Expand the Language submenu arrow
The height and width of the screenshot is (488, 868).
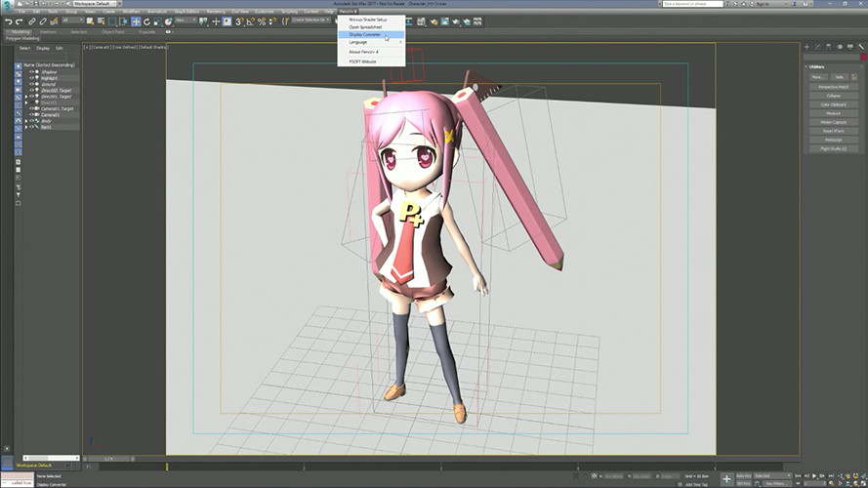pyautogui.click(x=400, y=42)
